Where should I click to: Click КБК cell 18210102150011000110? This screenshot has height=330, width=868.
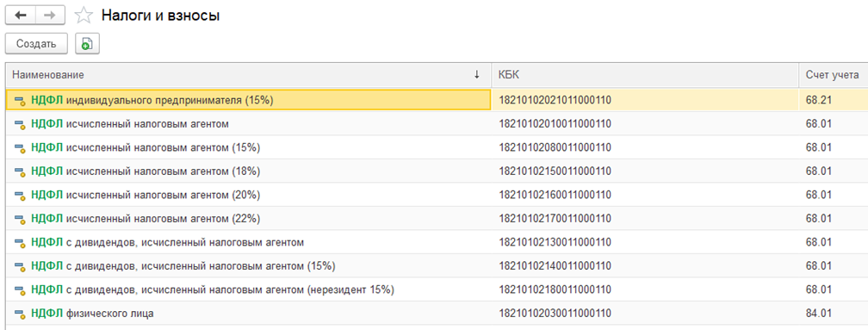(x=555, y=171)
